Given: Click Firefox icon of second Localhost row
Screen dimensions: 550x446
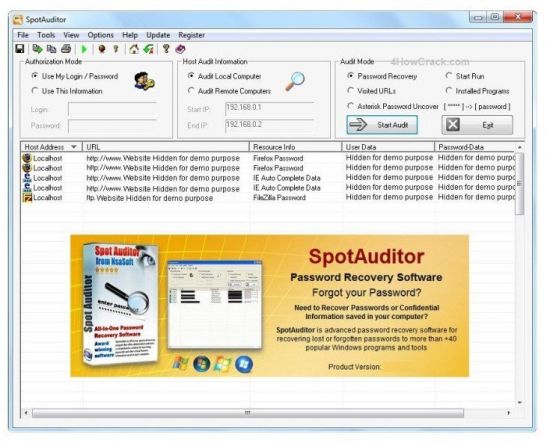Looking at the screenshot, I should (x=27, y=168).
